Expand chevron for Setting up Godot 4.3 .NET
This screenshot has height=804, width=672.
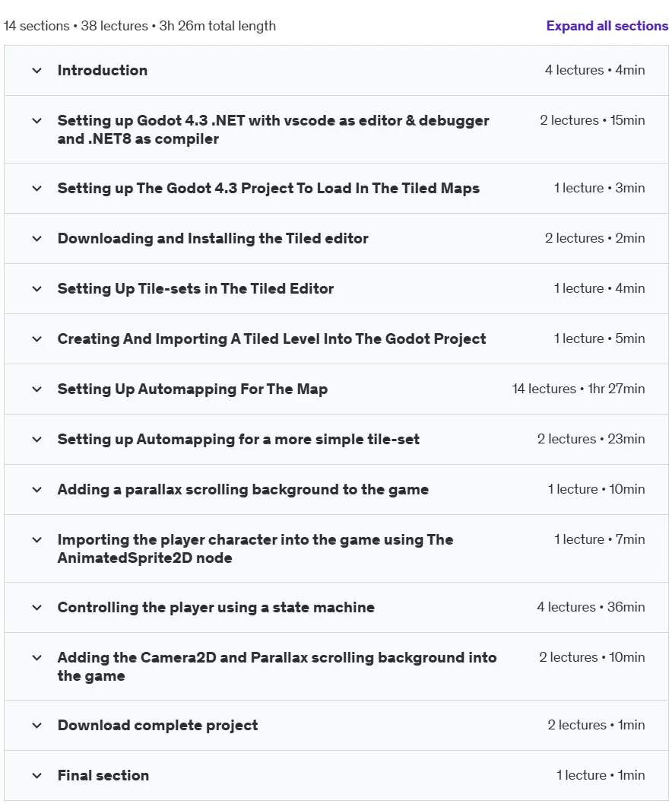coord(37,120)
